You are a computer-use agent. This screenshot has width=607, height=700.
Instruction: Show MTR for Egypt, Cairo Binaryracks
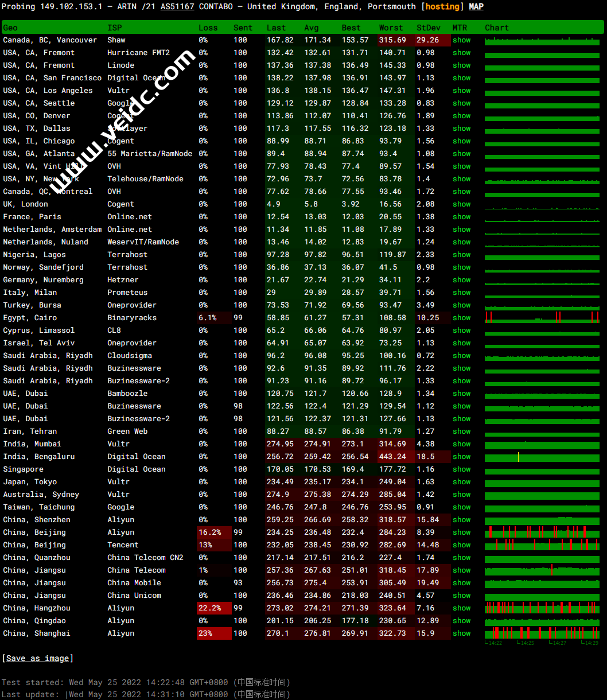pyautogui.click(x=461, y=318)
